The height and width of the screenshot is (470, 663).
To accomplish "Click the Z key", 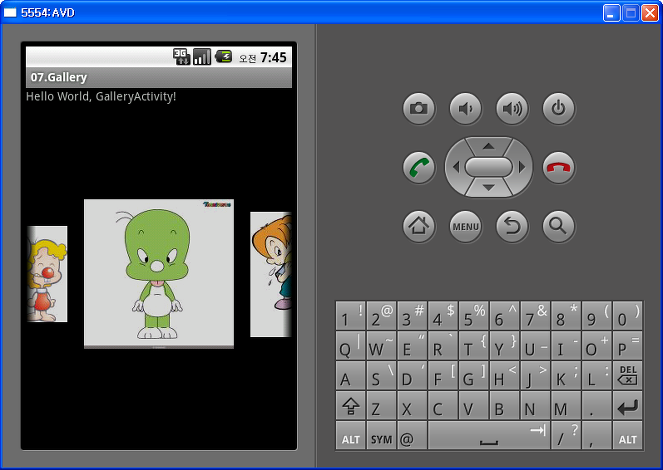I will click(381, 406).
